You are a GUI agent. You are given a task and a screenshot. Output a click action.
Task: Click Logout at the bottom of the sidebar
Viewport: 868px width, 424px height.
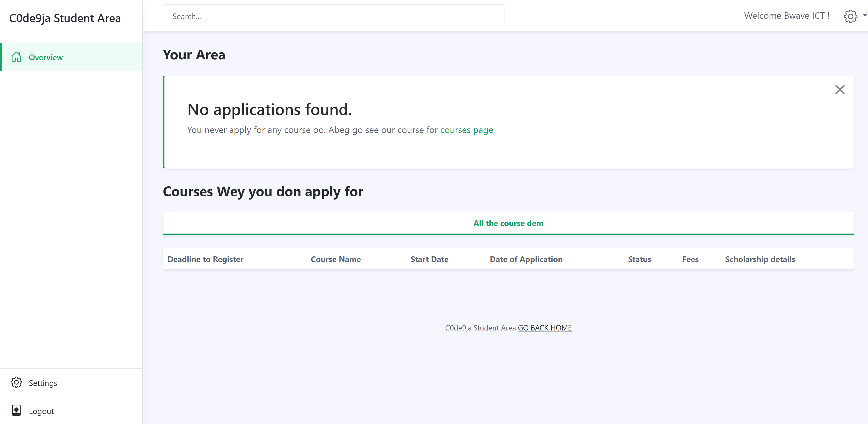click(41, 411)
